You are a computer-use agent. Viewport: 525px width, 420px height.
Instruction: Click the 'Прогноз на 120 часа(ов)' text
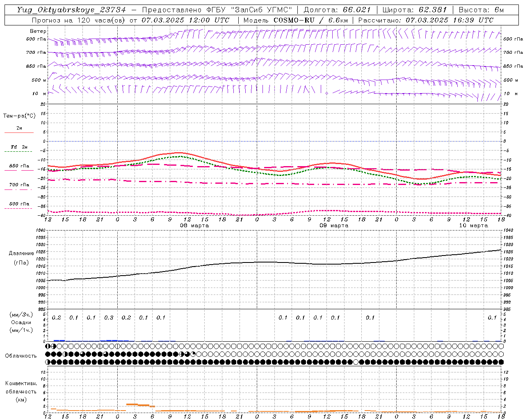pos(78,20)
